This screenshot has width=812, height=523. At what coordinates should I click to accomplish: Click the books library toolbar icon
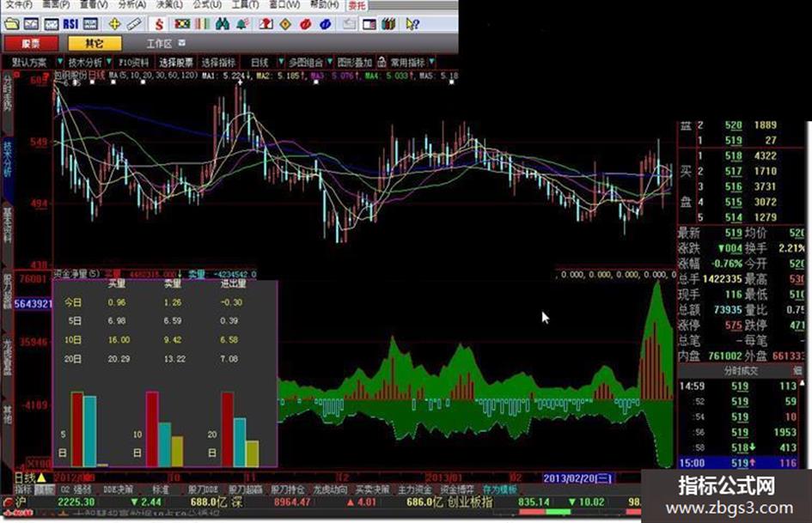click(x=389, y=24)
